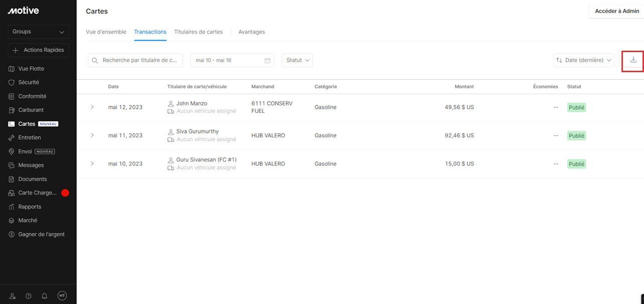
Task: Click Actions Rapides button
Action: point(39,50)
